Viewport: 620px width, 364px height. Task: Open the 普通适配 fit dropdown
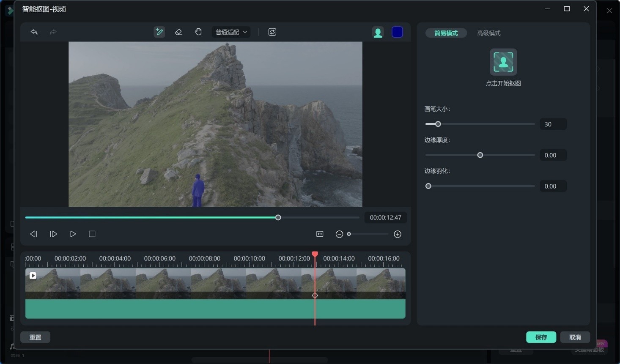[x=231, y=32]
